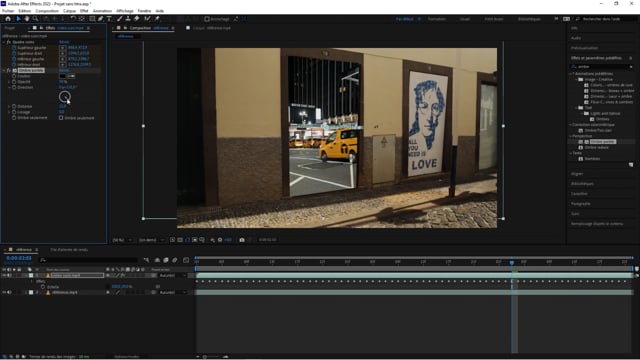Open the Effet menu
The height and width of the screenshot is (360, 640).
point(84,11)
